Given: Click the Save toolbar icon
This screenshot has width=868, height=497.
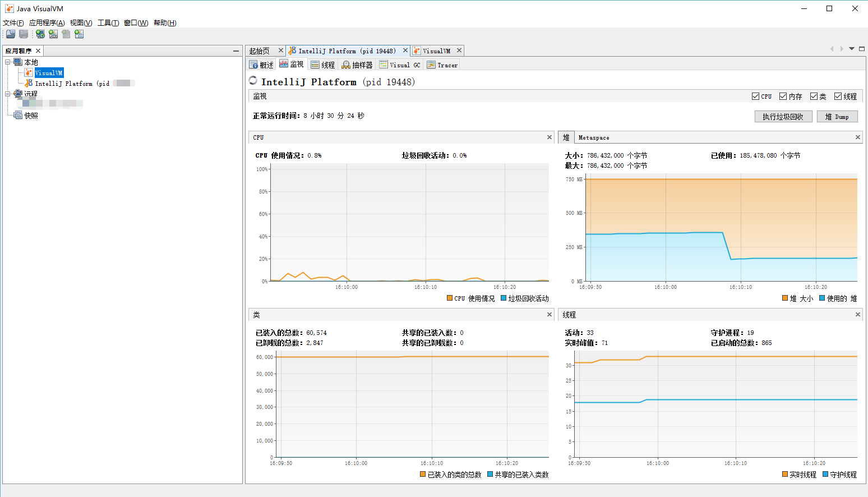Looking at the screenshot, I should point(24,34).
